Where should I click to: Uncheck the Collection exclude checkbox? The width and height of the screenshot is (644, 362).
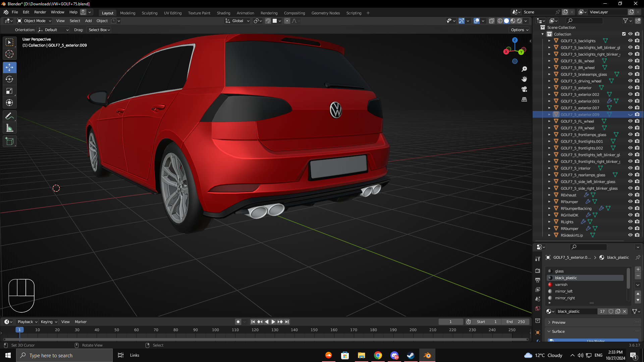coord(624,34)
